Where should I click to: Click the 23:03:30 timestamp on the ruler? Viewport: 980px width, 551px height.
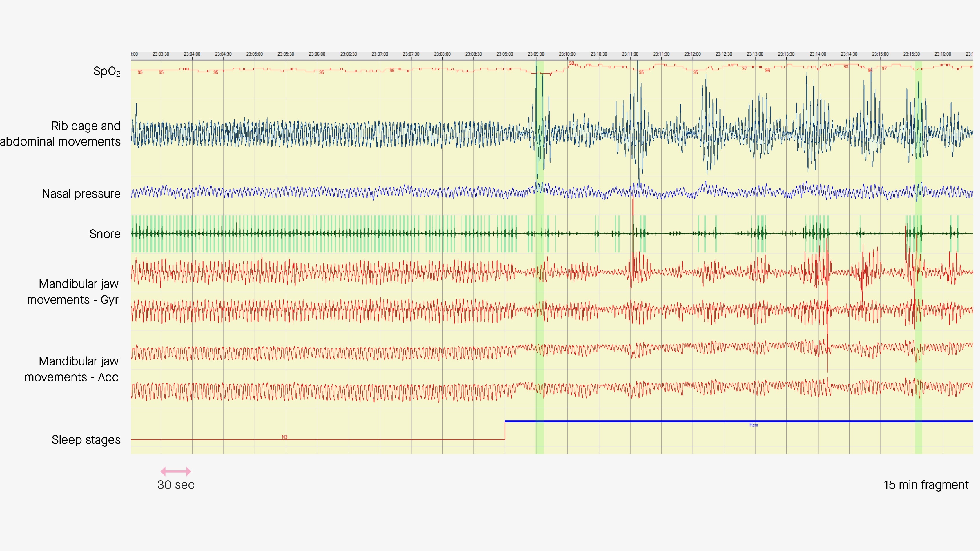(x=161, y=54)
